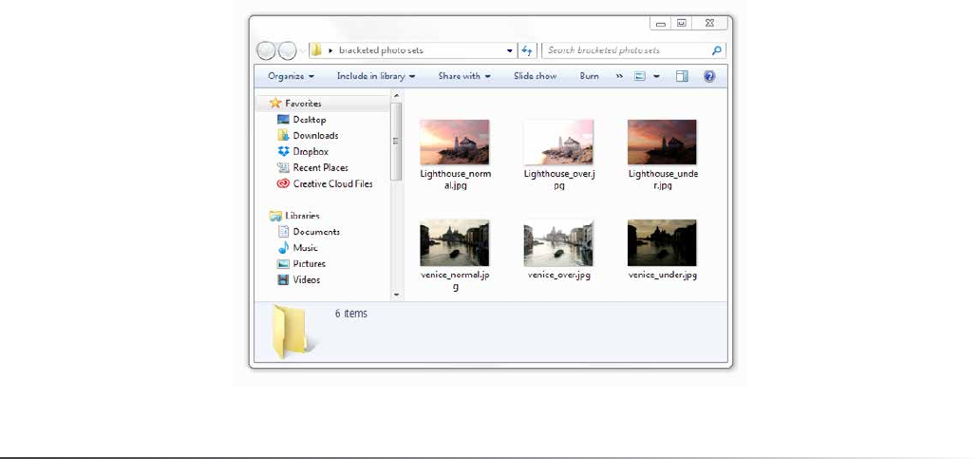Select Dropbox in the navigation pane
Image resolution: width=980 pixels, height=459 pixels.
311,151
